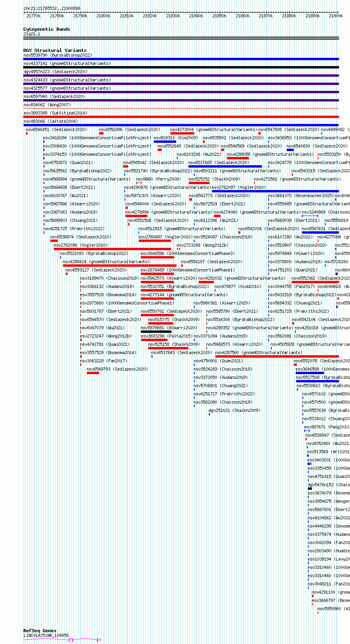This screenshot has height=644, width=350.
Task: Select nsv479877 (Kidd2010) label
Action: (238, 287)
